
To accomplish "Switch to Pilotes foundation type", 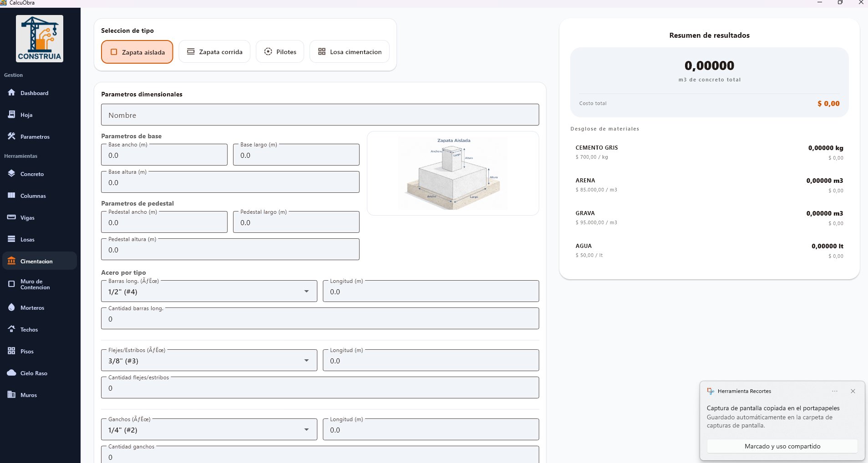I will 280,52.
